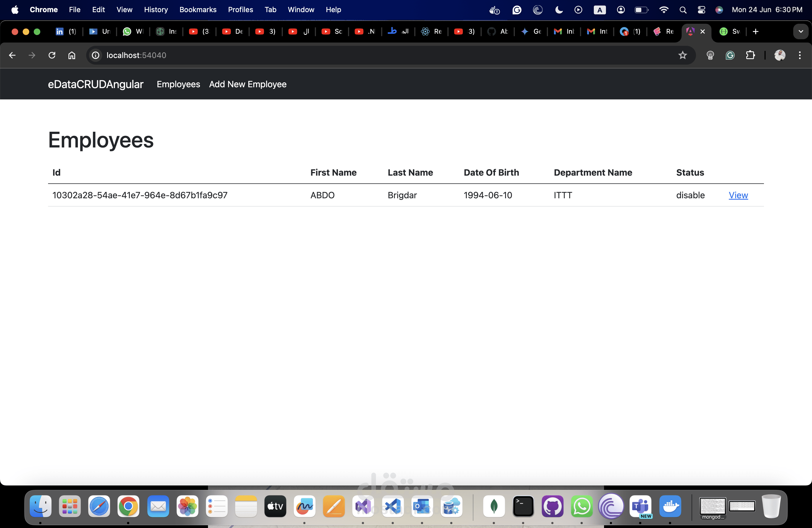Open Chrome three-dot menu
This screenshot has width=812, height=528.
[800, 55]
